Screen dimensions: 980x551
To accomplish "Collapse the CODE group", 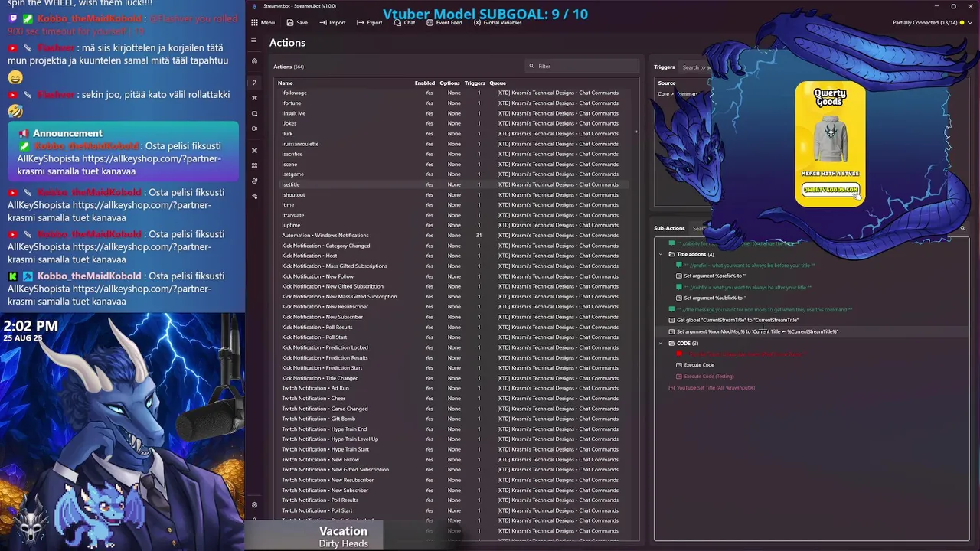I will point(661,344).
